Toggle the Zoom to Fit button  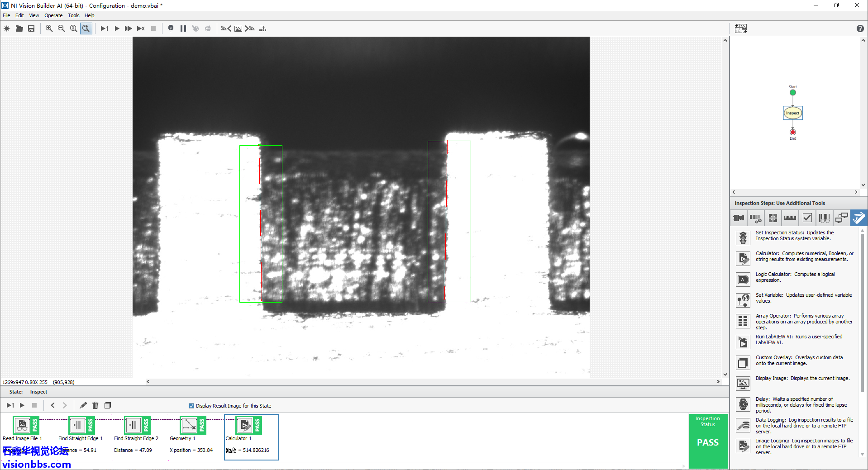86,28
